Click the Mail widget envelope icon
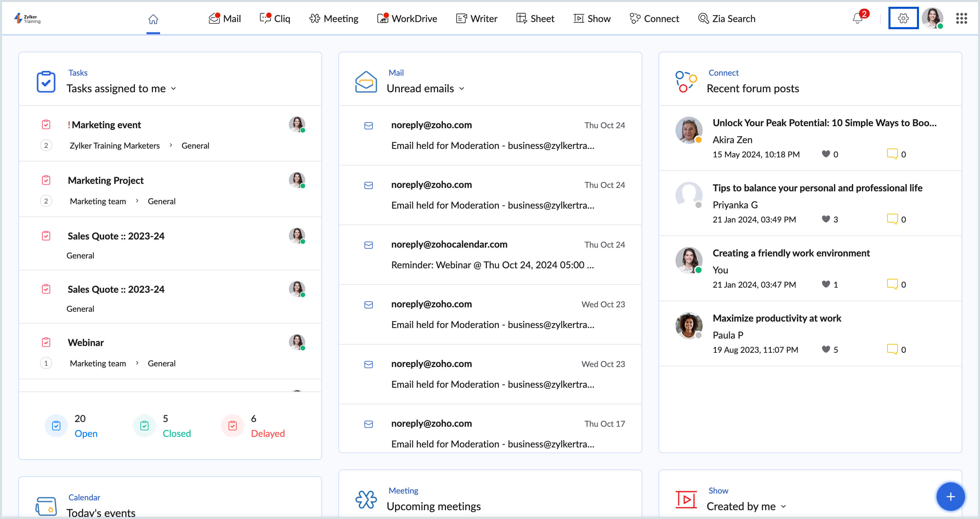The height and width of the screenshot is (519, 980). click(366, 81)
